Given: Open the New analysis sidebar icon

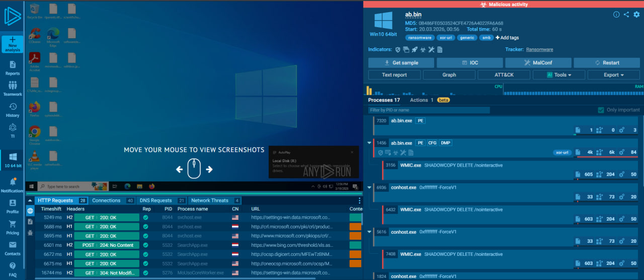Looking at the screenshot, I should pos(12,44).
